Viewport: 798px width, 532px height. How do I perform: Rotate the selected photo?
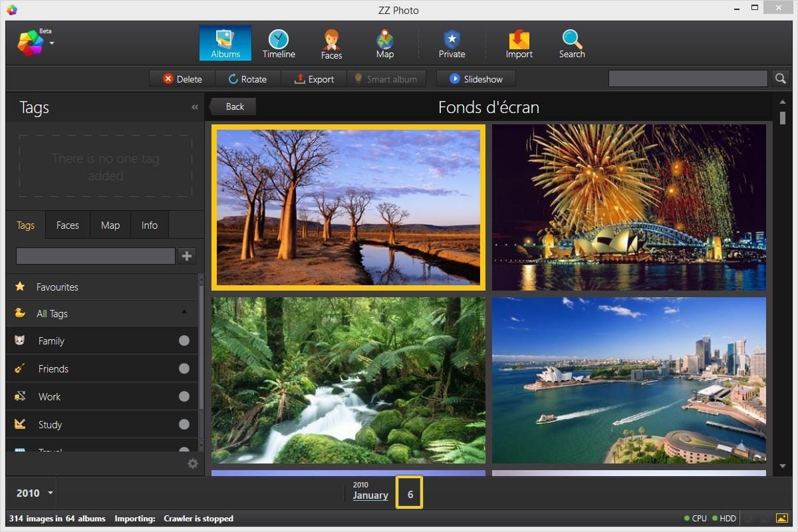247,79
